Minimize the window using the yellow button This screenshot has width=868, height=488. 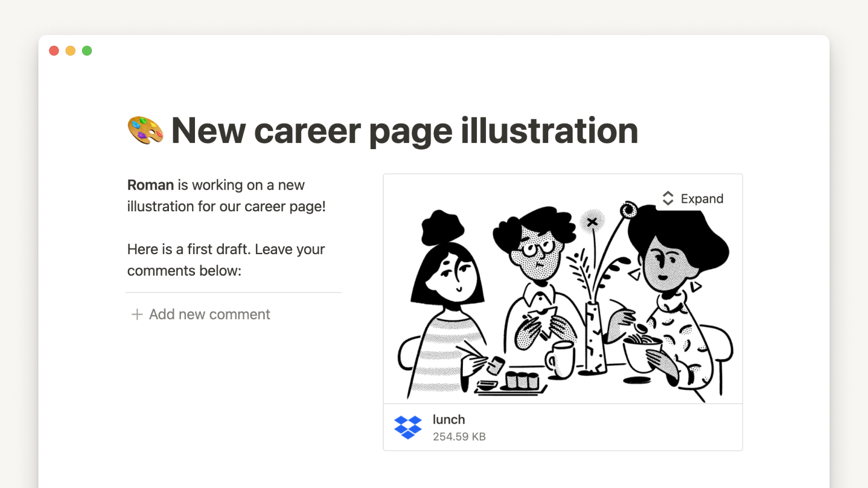point(71,51)
